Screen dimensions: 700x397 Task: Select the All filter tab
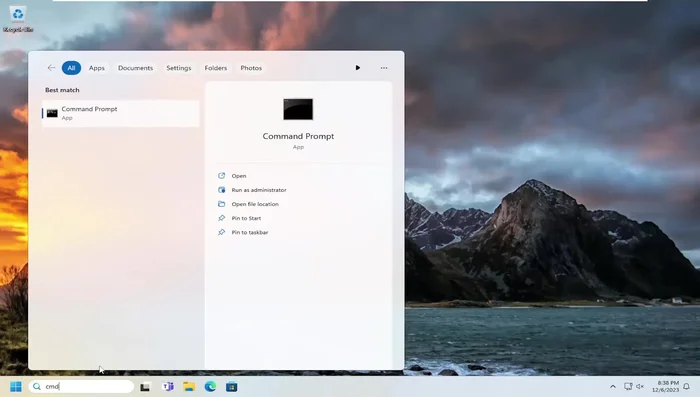[x=71, y=68]
